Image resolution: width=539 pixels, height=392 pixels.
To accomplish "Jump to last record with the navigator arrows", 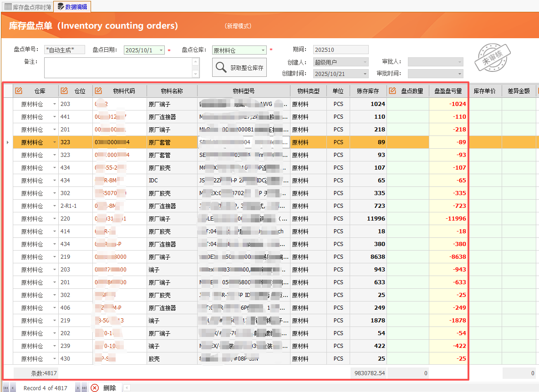I will click(x=84, y=387).
